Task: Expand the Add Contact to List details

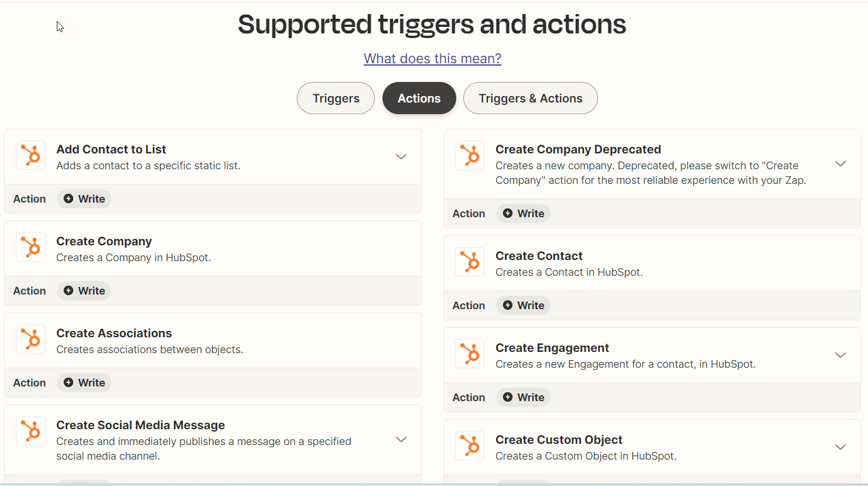Action: click(401, 156)
